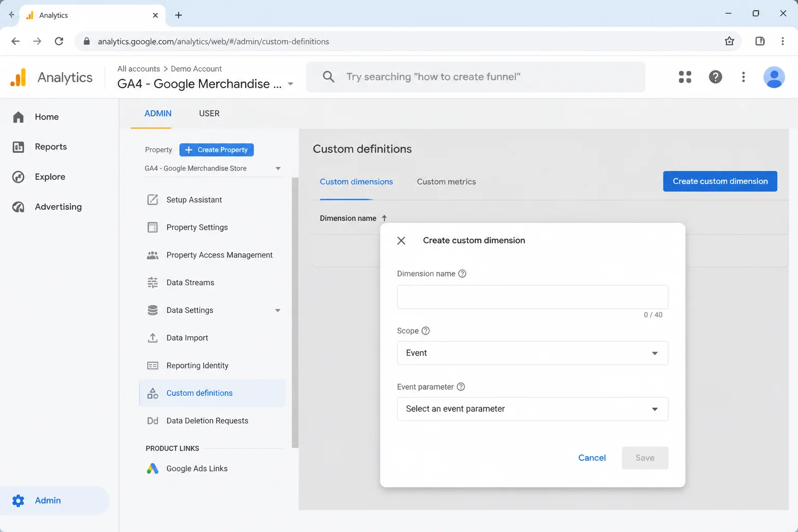The height and width of the screenshot is (532, 798).
Task: Show Dimension name help tooltip icon
Action: point(462,274)
